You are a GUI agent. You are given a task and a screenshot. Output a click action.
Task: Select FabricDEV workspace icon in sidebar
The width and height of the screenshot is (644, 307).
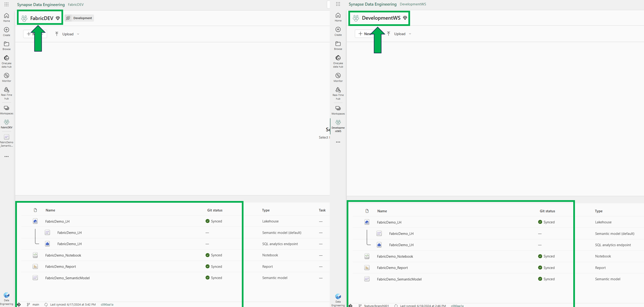click(x=6, y=124)
